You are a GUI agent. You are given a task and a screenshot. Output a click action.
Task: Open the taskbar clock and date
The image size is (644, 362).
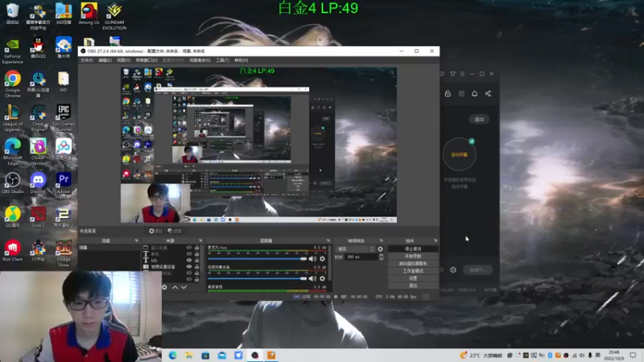(614, 355)
